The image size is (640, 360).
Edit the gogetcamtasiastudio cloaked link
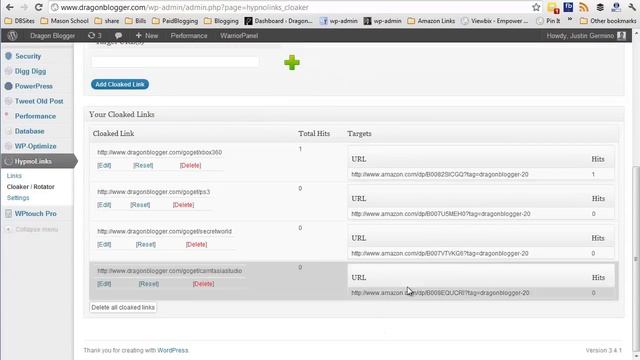104,284
